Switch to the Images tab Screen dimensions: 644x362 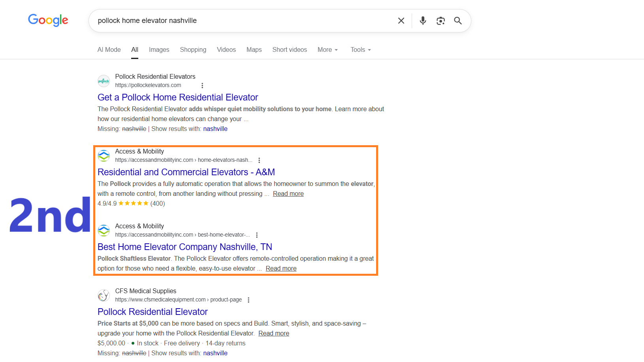tap(159, 50)
